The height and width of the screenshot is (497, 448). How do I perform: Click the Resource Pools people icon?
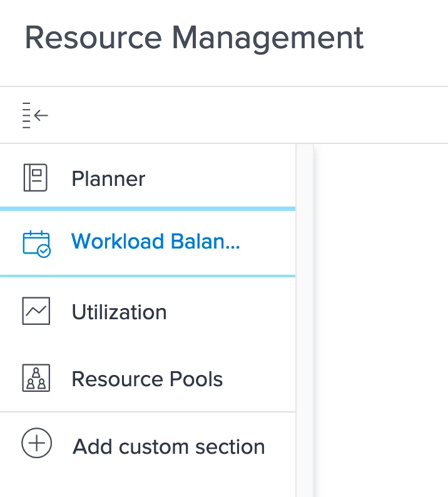click(x=36, y=379)
